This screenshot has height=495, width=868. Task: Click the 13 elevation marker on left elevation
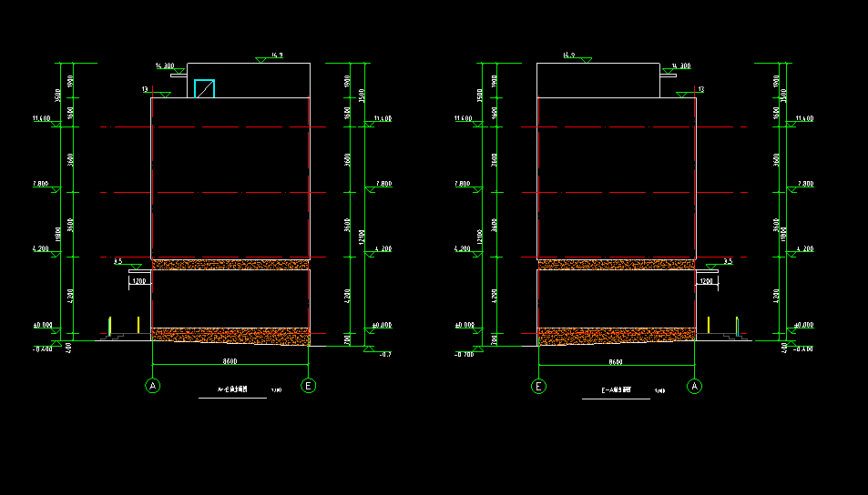[x=146, y=89]
